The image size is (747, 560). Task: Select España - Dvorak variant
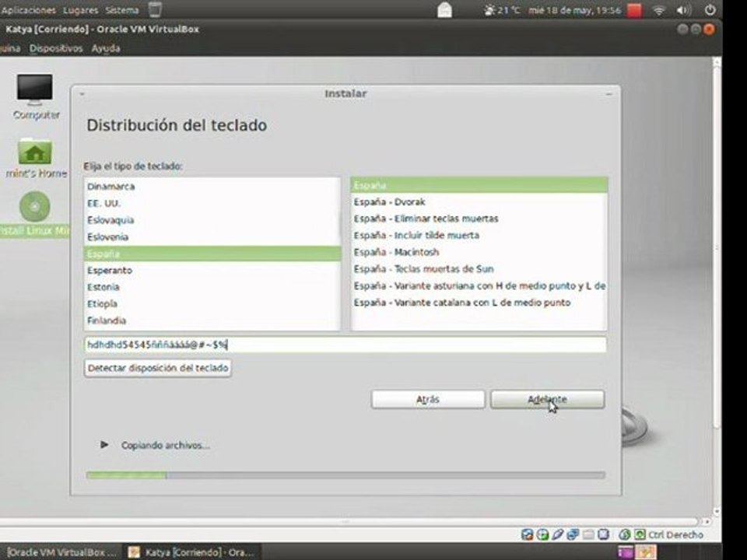(479, 202)
